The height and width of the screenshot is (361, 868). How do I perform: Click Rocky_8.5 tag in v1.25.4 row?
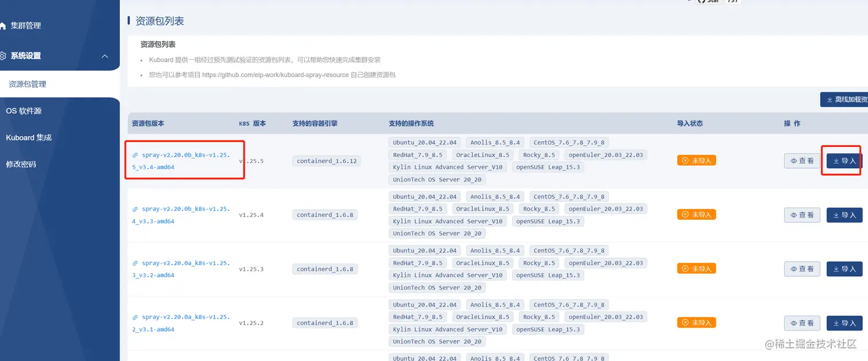pos(539,209)
